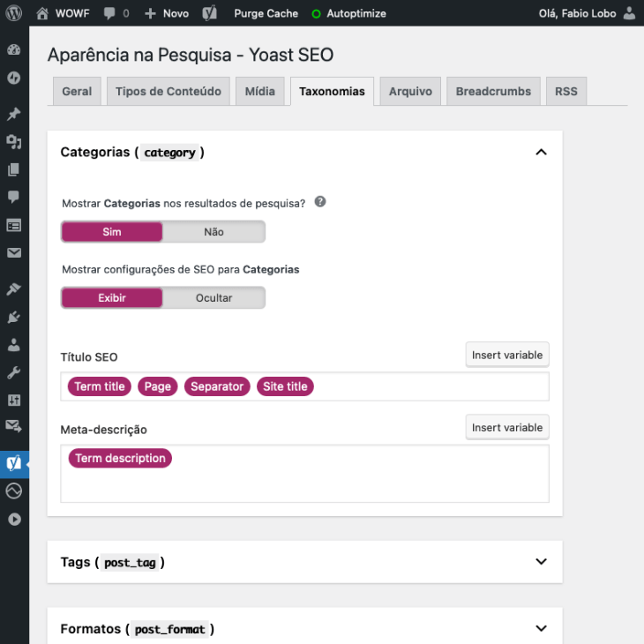Screen dimensions: 644x644
Task: Open the form/table layout icon in sidebar
Action: [14, 225]
